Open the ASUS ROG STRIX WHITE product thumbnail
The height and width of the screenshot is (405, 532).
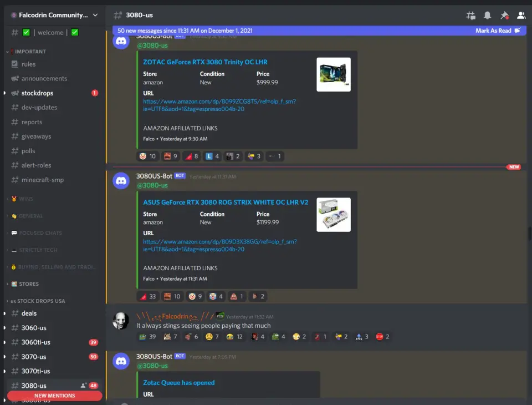pyautogui.click(x=334, y=215)
